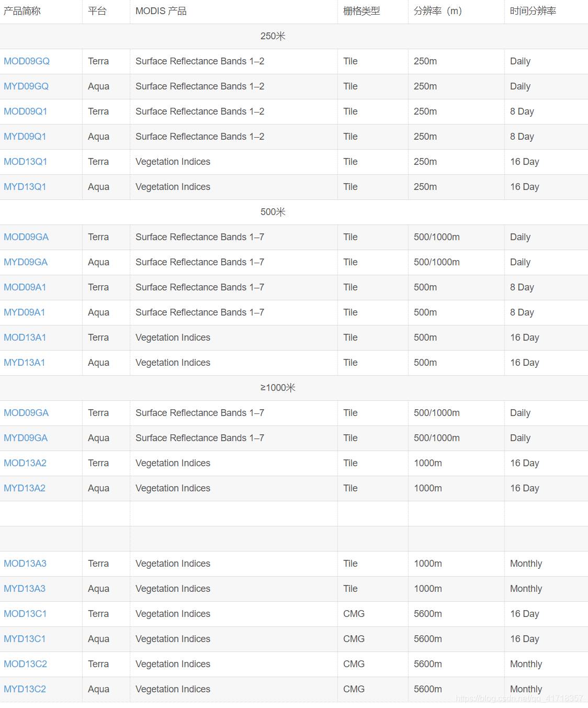This screenshot has width=588, height=708.
Task: Open MOD09GA link in the ≥1000米 group
Action: click(x=26, y=413)
